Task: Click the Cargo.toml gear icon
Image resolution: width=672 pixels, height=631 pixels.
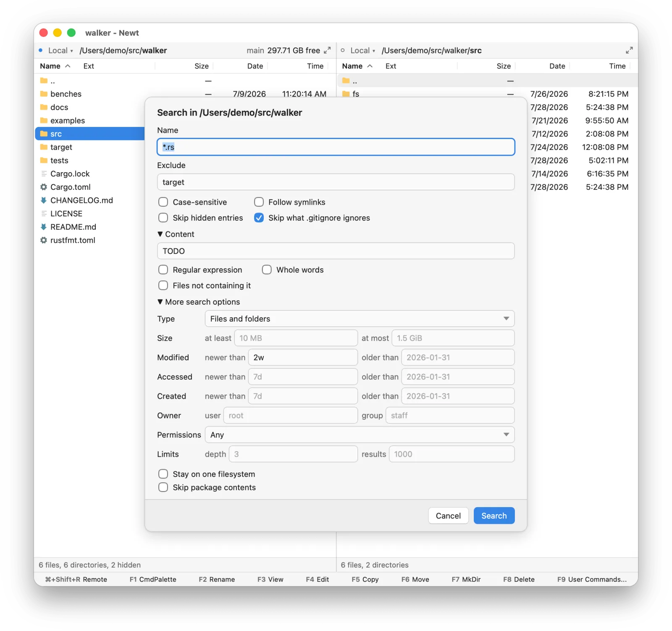Action: 44,187
